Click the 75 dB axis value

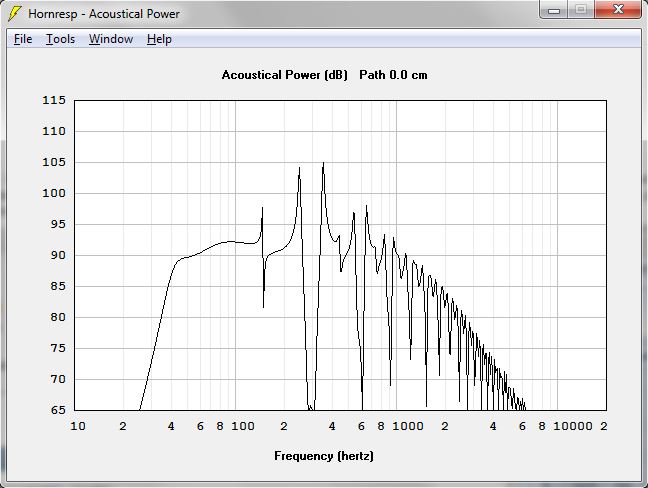[58, 348]
